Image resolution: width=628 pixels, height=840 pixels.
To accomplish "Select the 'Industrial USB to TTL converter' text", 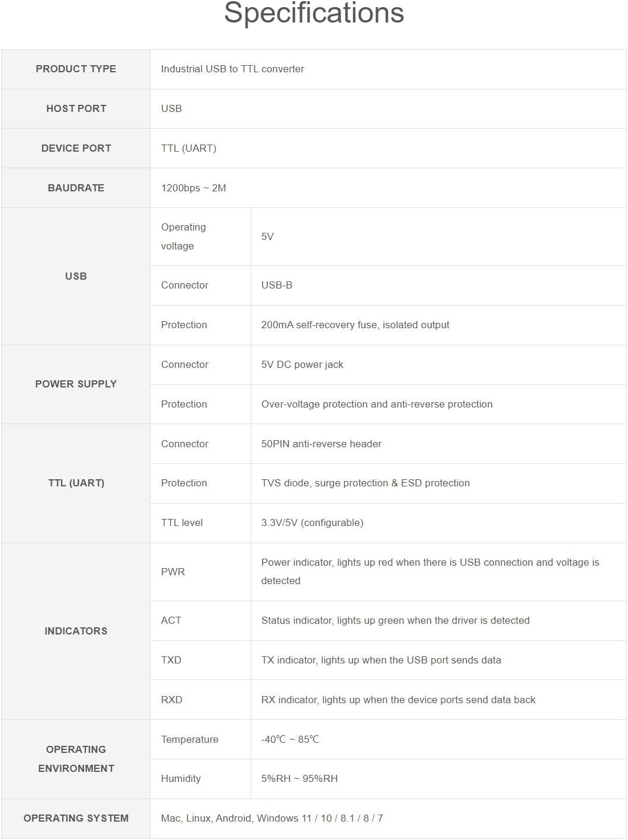I will [x=232, y=69].
